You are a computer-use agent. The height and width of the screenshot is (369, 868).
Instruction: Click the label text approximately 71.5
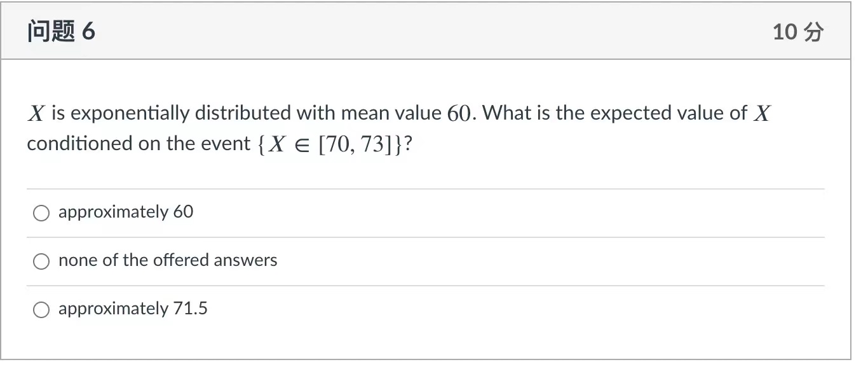pyautogui.click(x=132, y=309)
